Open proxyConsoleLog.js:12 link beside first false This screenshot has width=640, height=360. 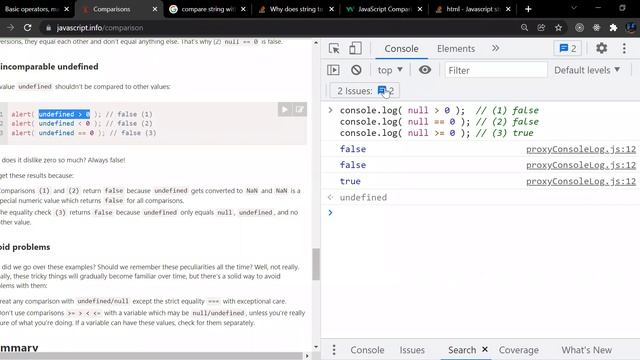point(581,149)
